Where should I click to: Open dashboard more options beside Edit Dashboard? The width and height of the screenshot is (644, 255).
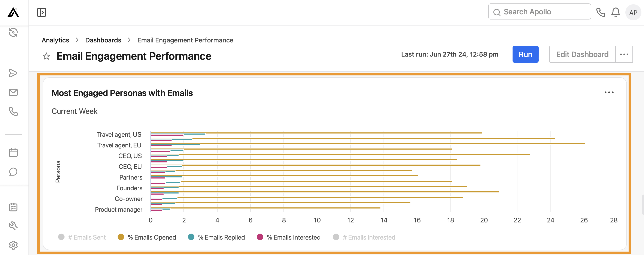coord(624,54)
